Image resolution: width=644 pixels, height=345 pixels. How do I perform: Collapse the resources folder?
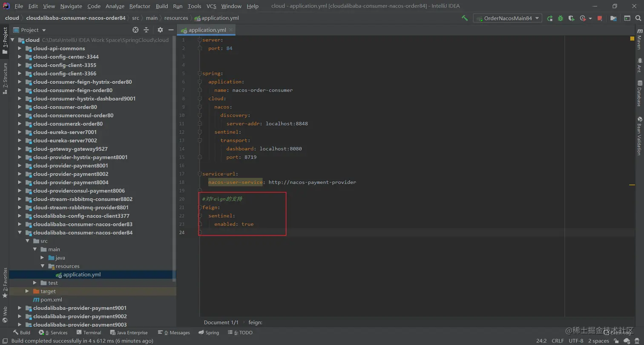(x=43, y=266)
